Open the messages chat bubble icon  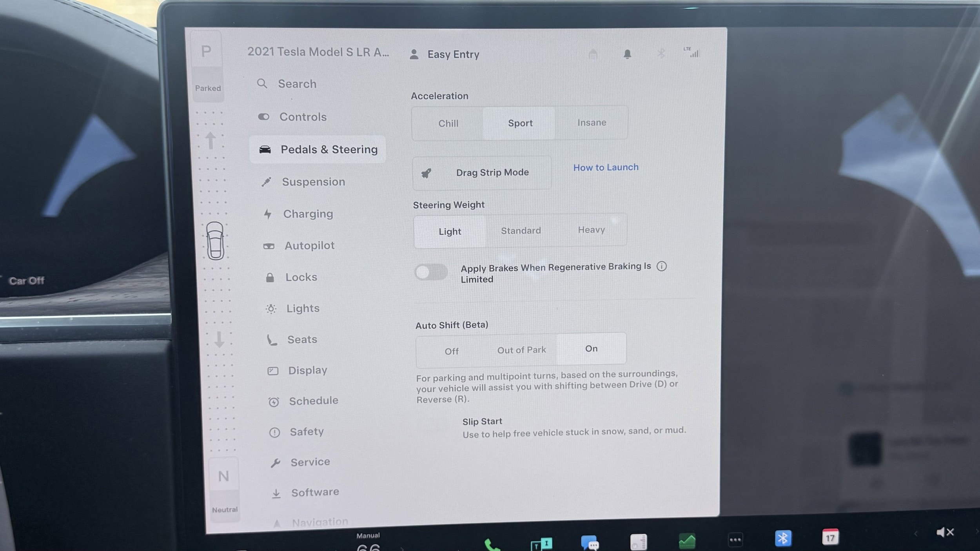pyautogui.click(x=590, y=543)
